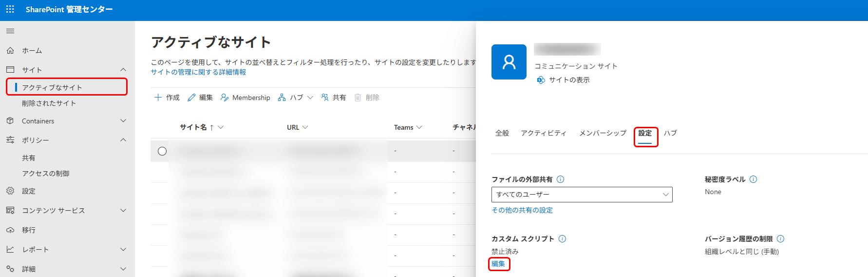
Task: Click the Policies sliders icon
Action: click(10, 140)
